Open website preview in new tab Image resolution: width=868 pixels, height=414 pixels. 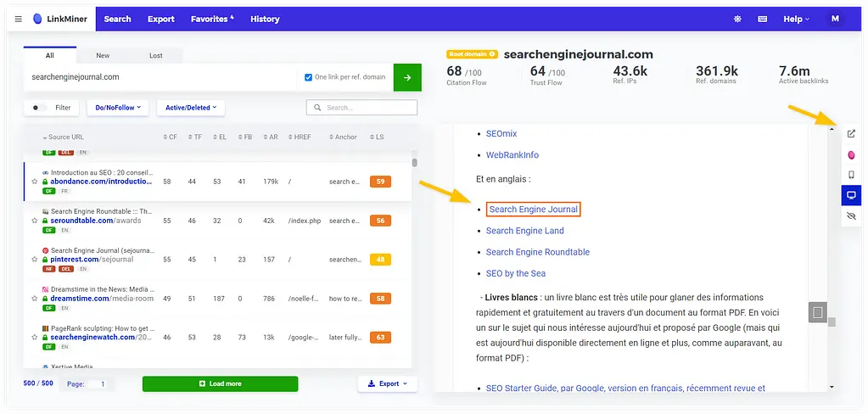click(x=851, y=133)
